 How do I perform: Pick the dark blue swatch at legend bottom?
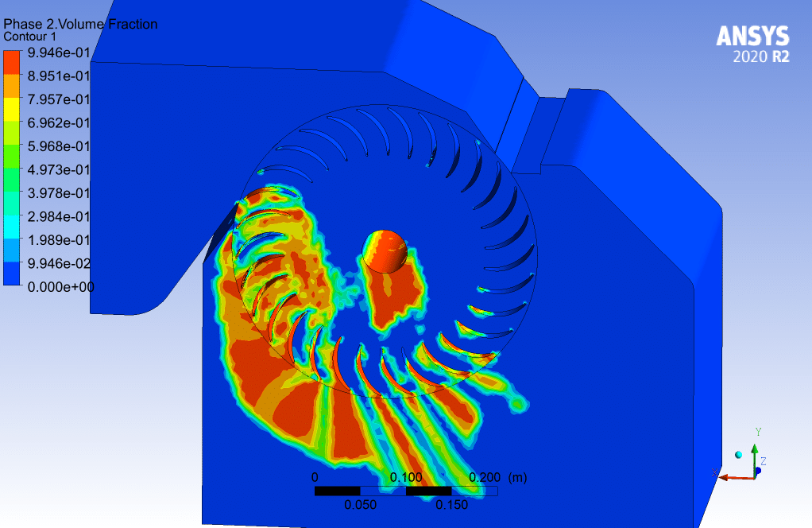click(x=12, y=274)
